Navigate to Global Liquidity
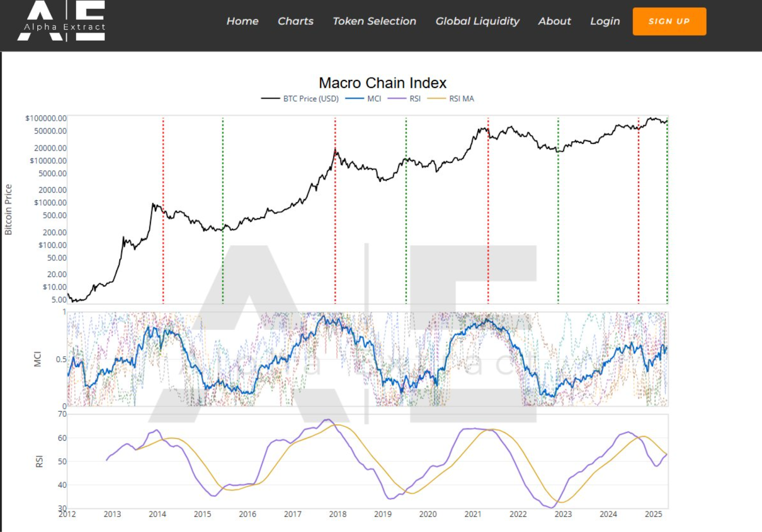Screen dimensions: 762x532 tap(477, 21)
